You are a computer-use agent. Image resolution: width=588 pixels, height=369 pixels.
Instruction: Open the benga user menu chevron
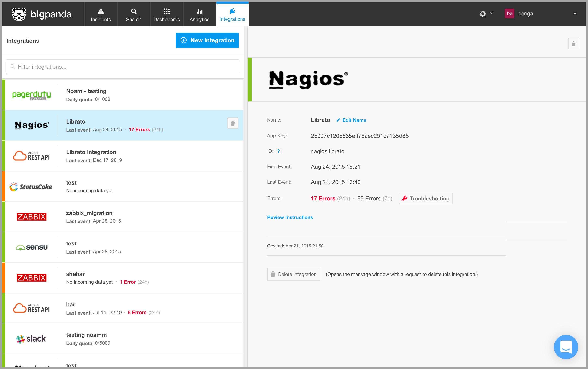click(575, 14)
